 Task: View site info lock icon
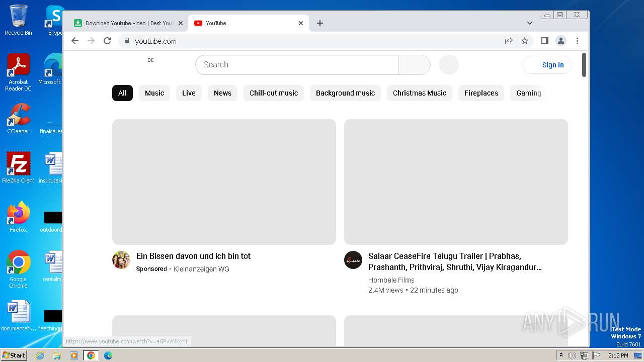tap(127, 41)
